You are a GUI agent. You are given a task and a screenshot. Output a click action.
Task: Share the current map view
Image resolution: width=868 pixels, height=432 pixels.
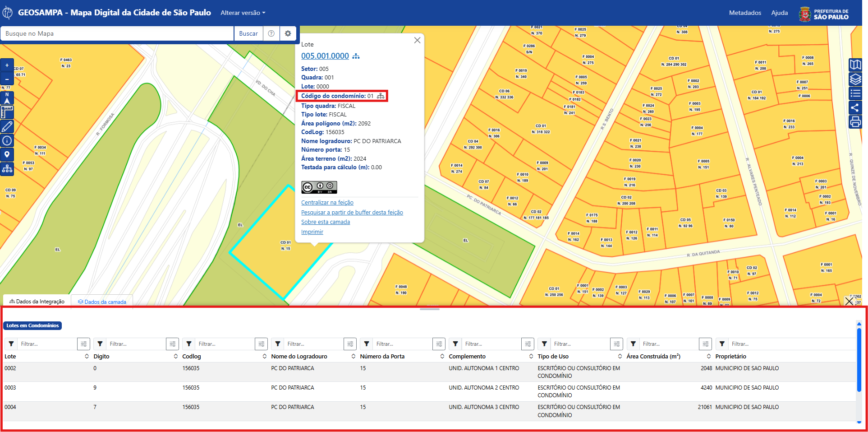tap(855, 107)
